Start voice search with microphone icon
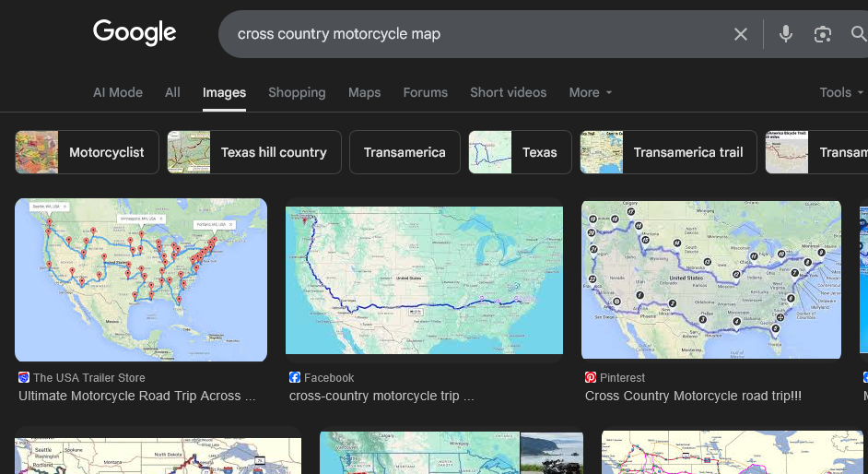 click(785, 34)
